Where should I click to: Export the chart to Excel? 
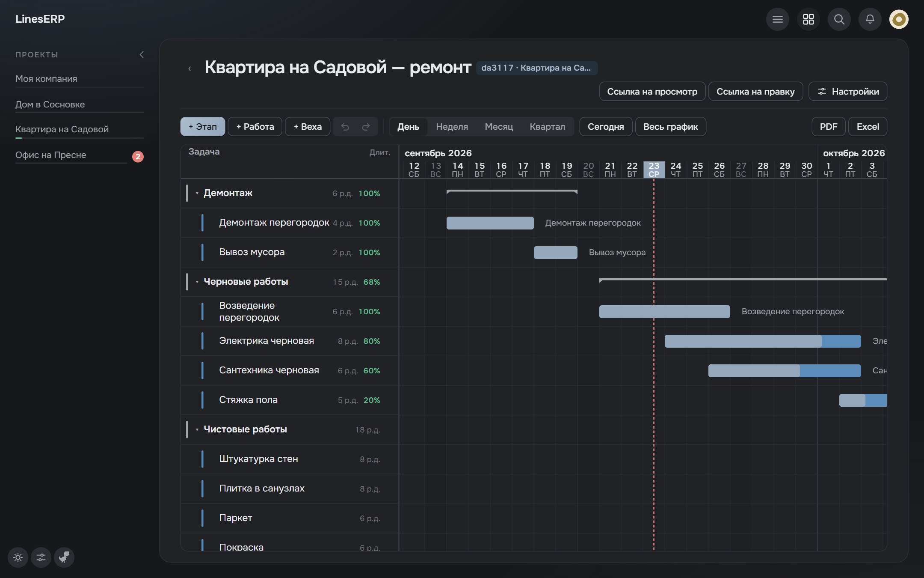click(x=868, y=127)
